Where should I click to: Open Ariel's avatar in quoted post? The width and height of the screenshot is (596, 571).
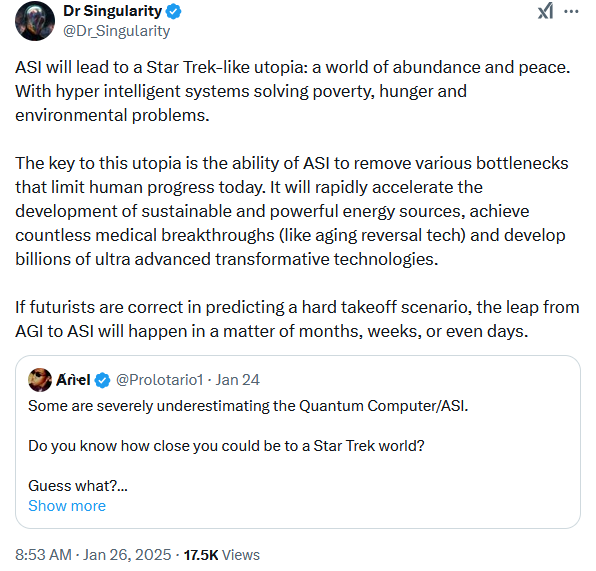(40, 380)
